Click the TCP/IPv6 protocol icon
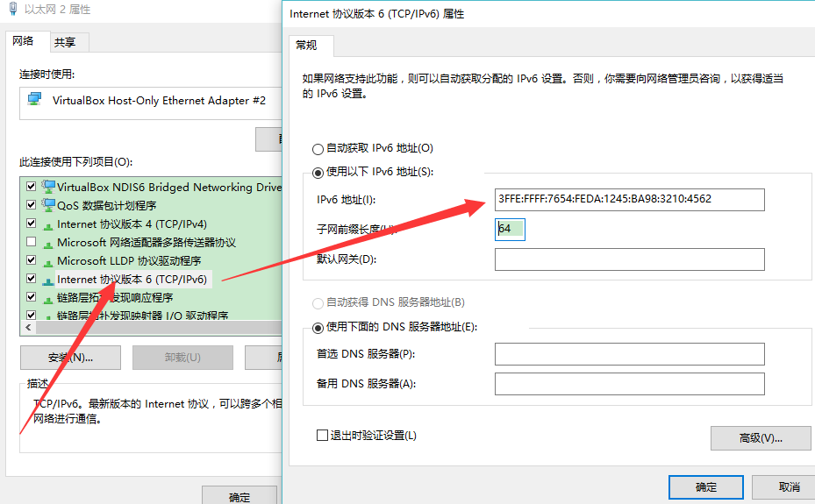Screen dimensions: 815x504 (x=48, y=280)
